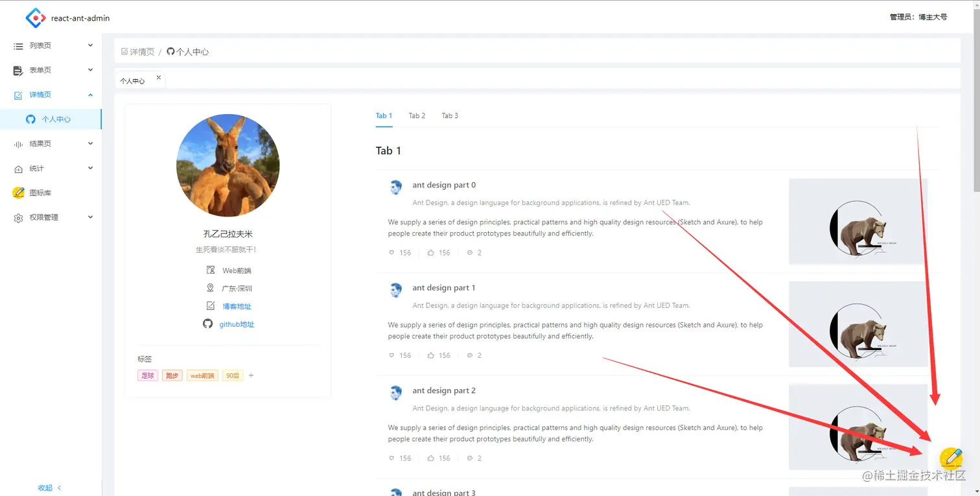Open the 图标库 menu item
Screen dimensions: 980x496
[51, 193]
